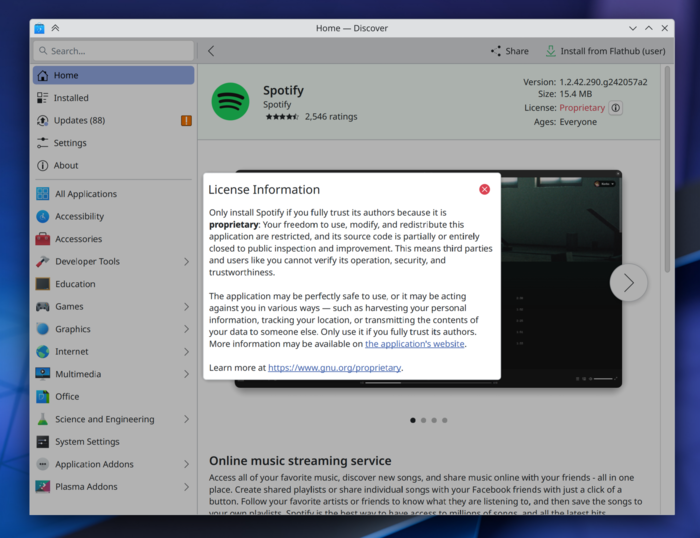700x538 pixels.
Task: Open the Installed page
Action: click(113, 98)
